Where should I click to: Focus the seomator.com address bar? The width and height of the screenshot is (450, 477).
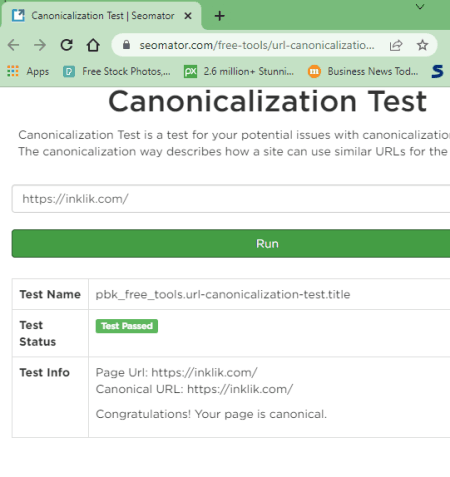point(257,45)
